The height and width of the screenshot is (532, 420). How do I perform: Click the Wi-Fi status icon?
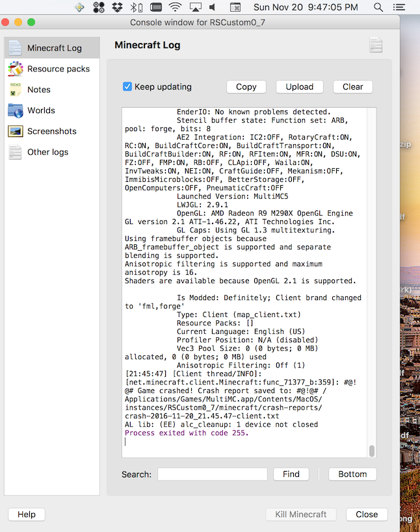pyautogui.click(x=175, y=8)
